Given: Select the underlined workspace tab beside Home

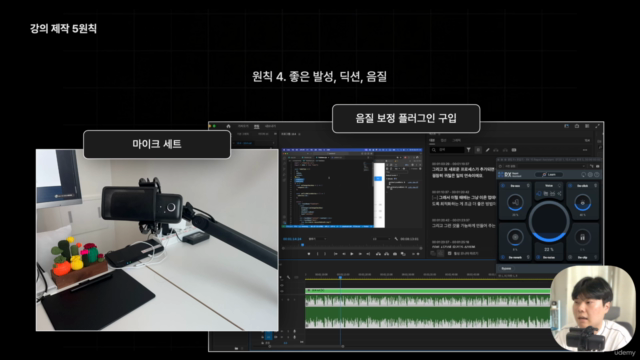Looking at the screenshot, I should [x=256, y=127].
